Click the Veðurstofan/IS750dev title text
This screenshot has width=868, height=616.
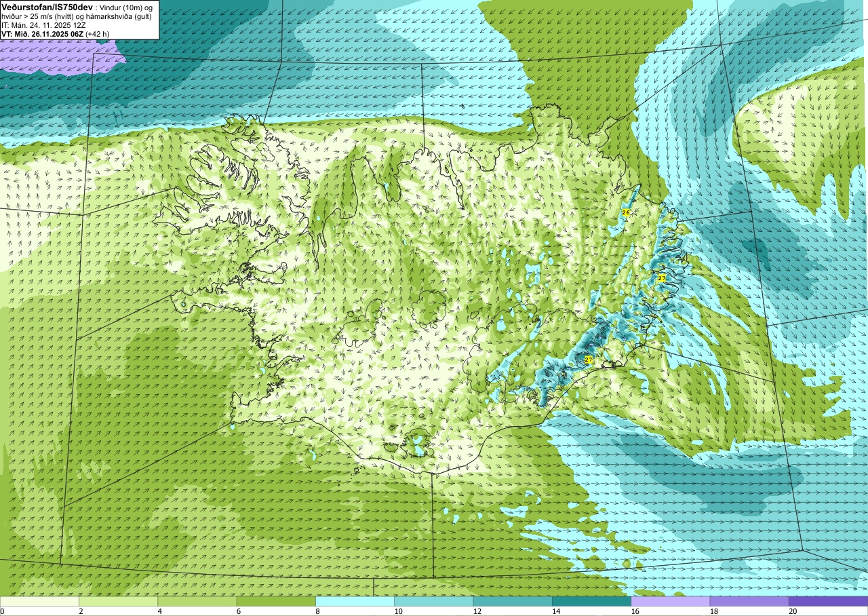click(47, 6)
